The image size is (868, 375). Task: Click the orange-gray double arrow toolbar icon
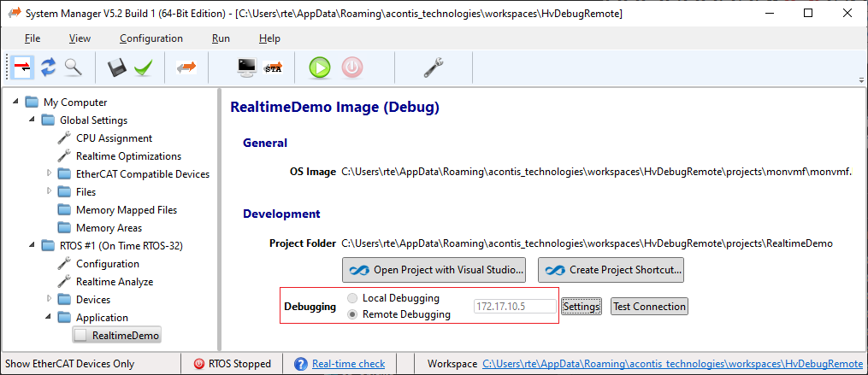coord(186,67)
